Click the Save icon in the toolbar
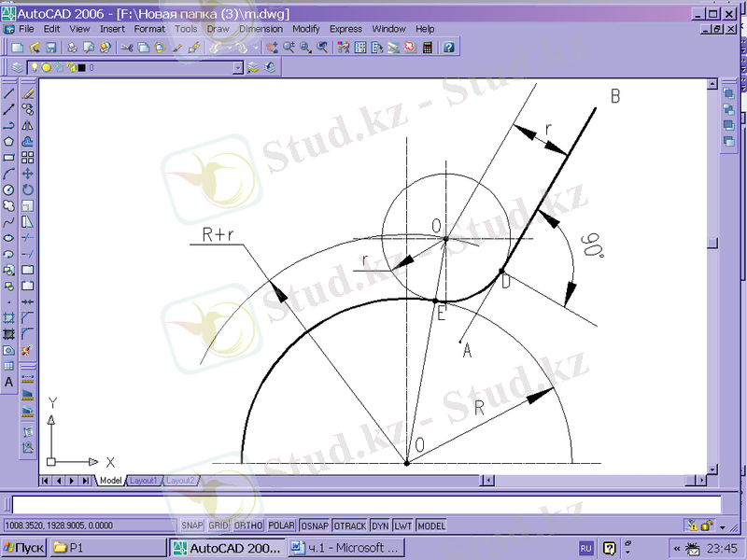 click(x=51, y=47)
